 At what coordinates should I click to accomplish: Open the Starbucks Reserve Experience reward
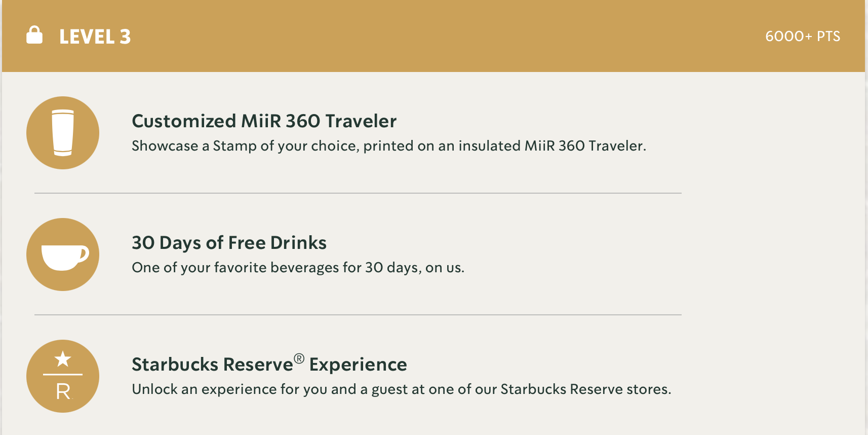tap(268, 365)
